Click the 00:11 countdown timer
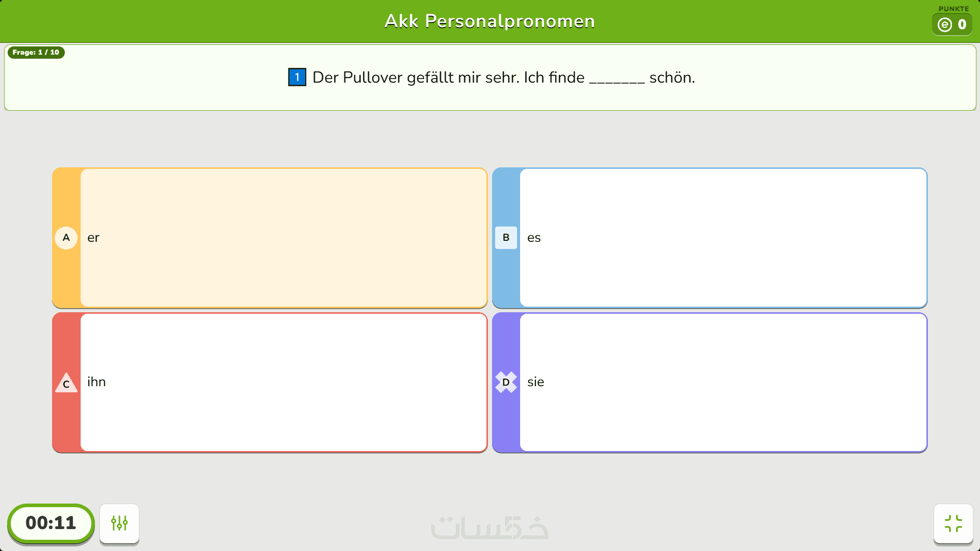Viewport: 980px width, 551px height. 51,523
